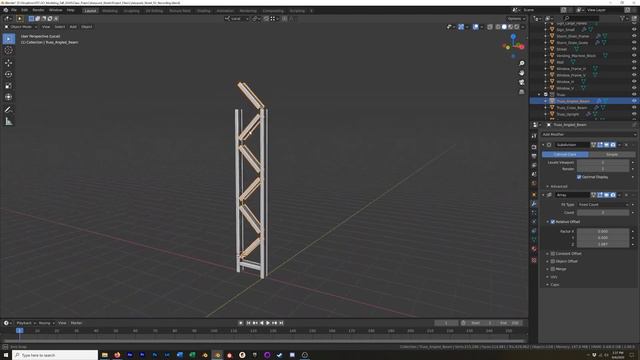Enable Constant Offset checkbox
This screenshot has height=360, width=640.
click(x=553, y=254)
